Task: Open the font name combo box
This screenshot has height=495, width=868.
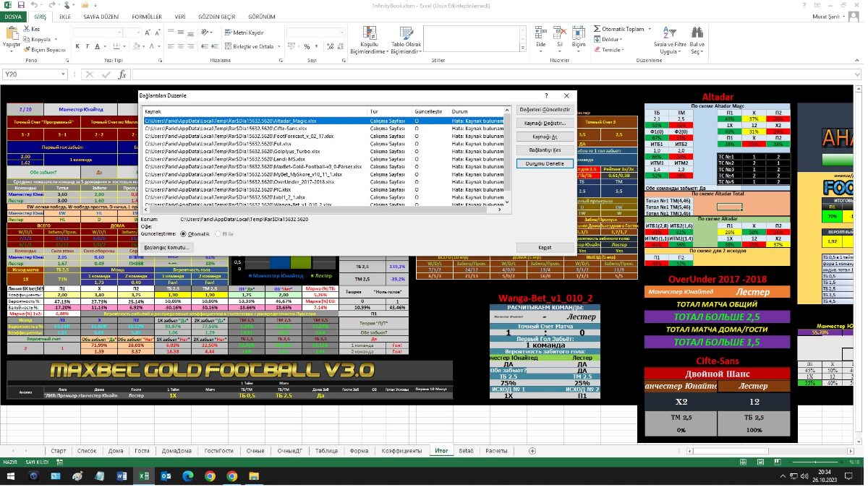Action: click(x=98, y=33)
